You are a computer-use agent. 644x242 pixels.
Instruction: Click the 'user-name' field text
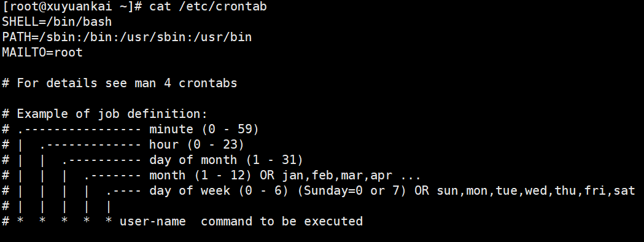coord(153,222)
